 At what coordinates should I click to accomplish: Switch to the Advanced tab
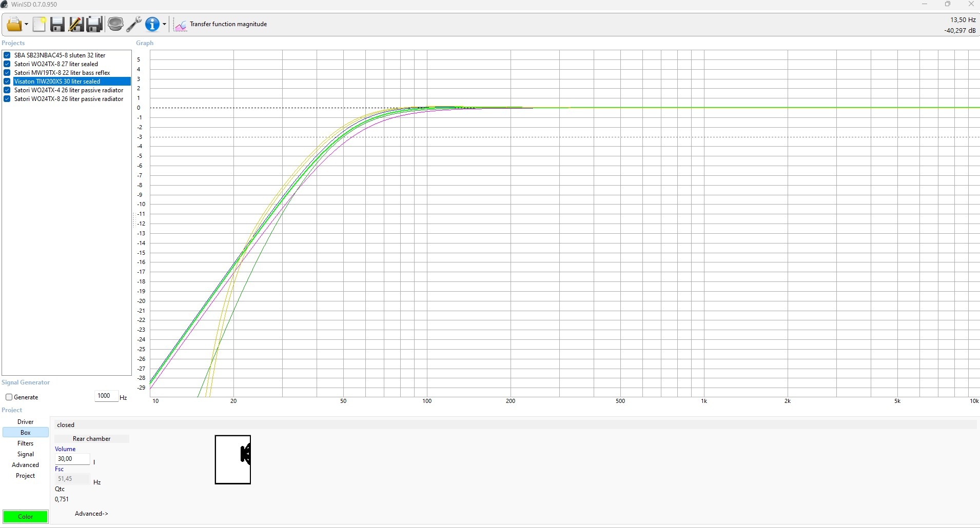point(26,465)
